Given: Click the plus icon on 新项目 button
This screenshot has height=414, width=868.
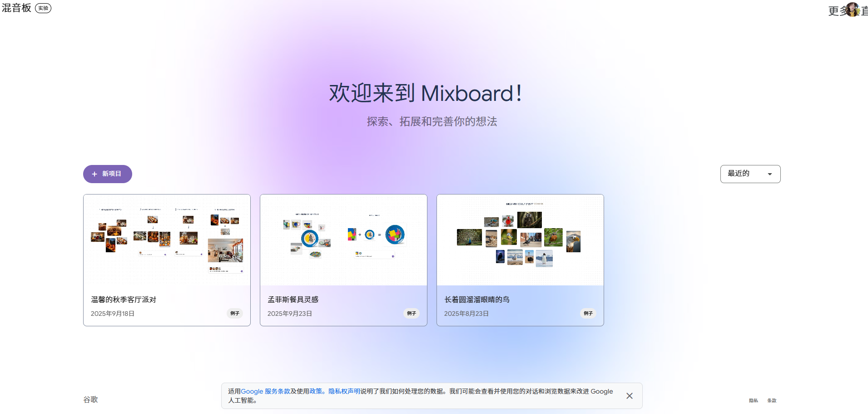Looking at the screenshot, I should point(94,174).
